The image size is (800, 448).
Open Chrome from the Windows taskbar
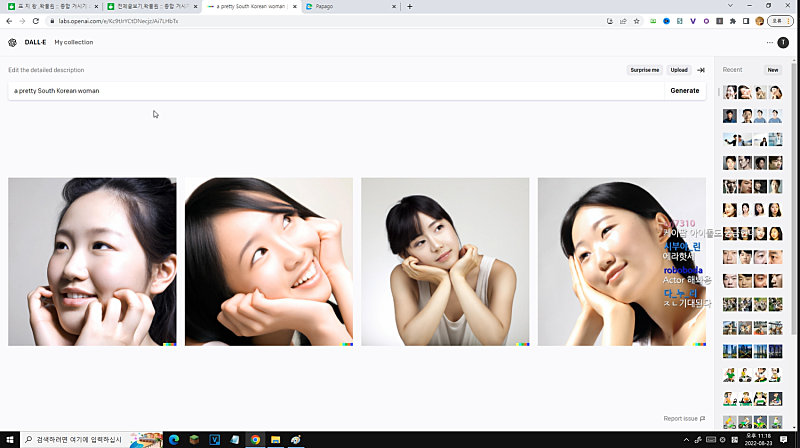255,439
